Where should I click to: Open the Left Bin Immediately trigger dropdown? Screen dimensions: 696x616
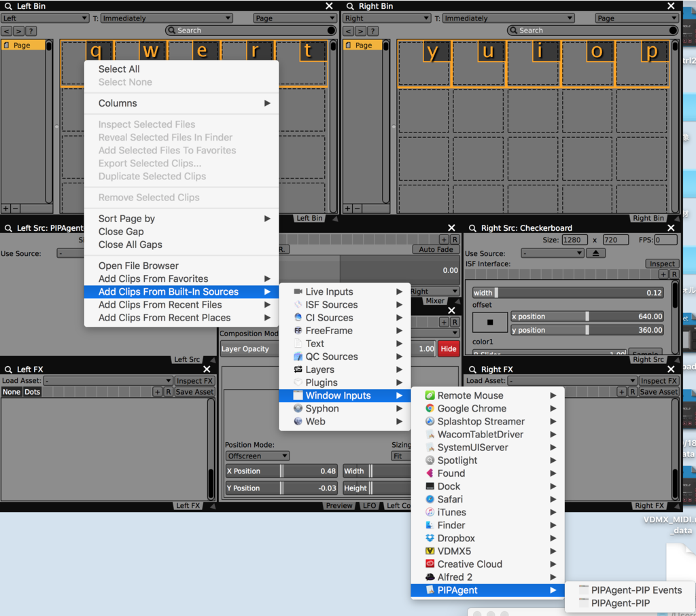[167, 18]
